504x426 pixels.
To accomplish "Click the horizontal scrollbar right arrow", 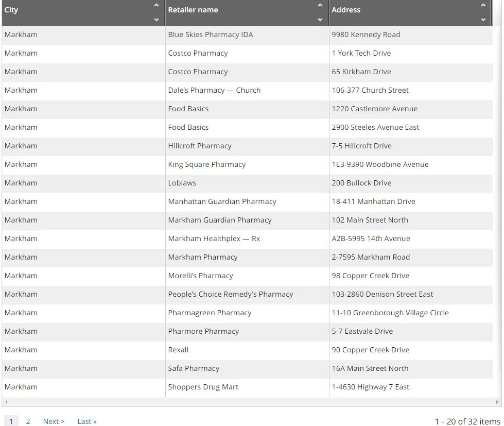I will [497, 402].
